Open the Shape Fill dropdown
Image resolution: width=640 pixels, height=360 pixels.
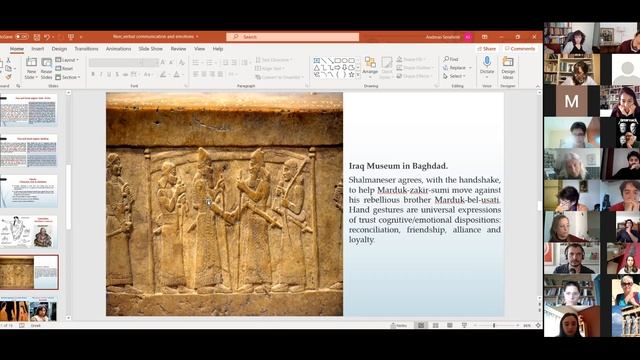[411, 60]
